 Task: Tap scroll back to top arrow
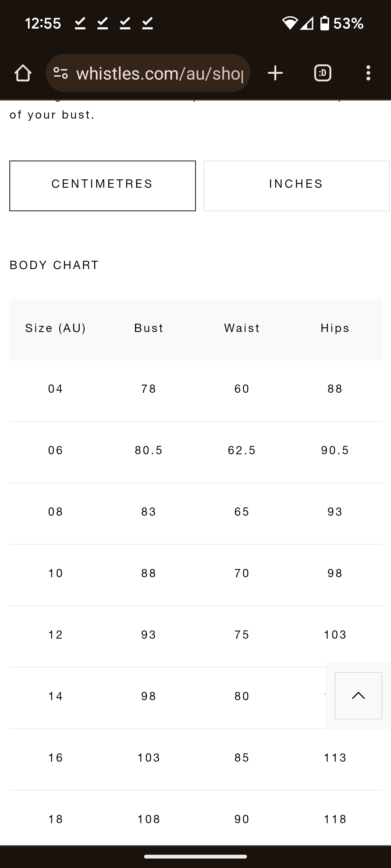click(x=358, y=695)
